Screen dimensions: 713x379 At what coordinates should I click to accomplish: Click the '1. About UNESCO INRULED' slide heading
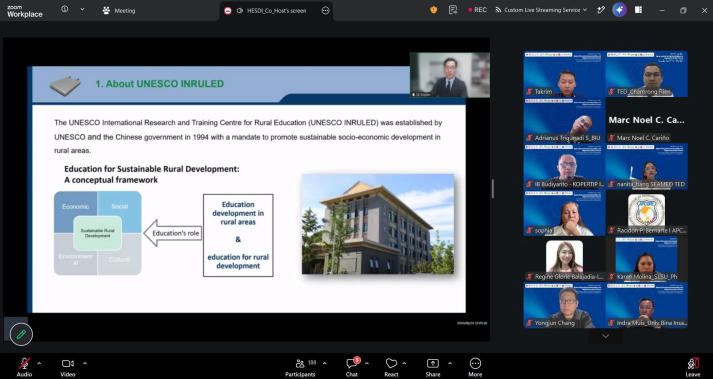point(160,84)
